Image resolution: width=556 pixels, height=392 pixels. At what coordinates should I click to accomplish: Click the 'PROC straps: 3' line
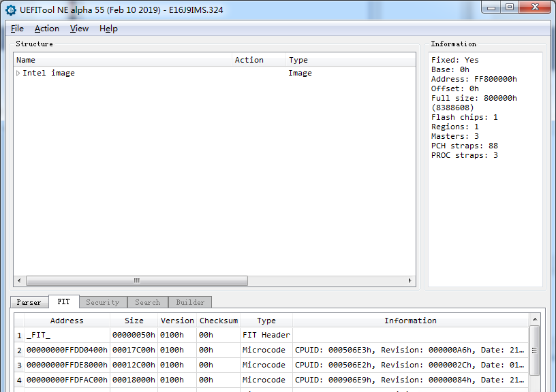465,155
